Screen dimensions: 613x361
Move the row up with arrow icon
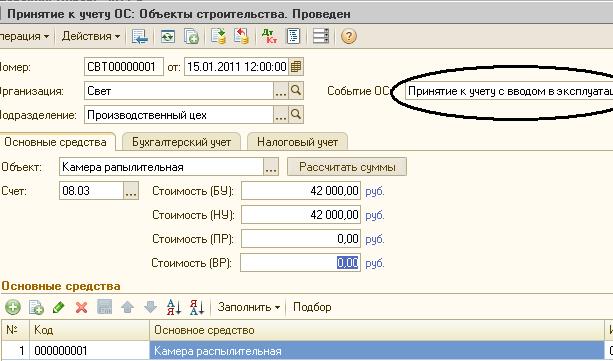click(x=127, y=307)
